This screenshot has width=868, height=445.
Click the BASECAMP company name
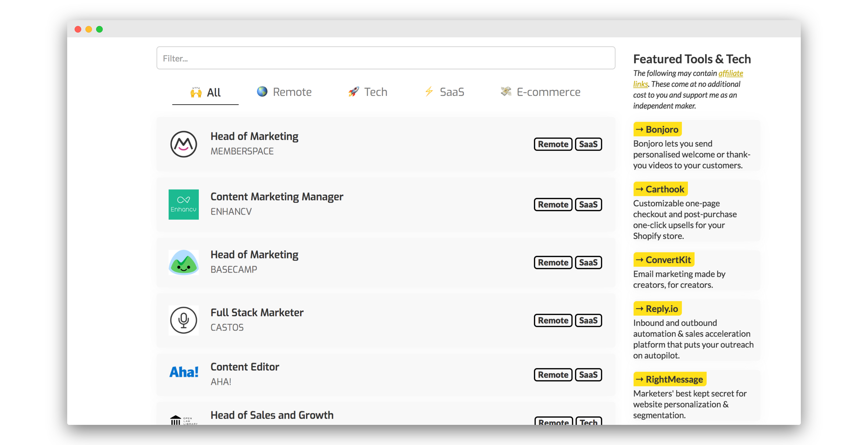[x=234, y=269]
